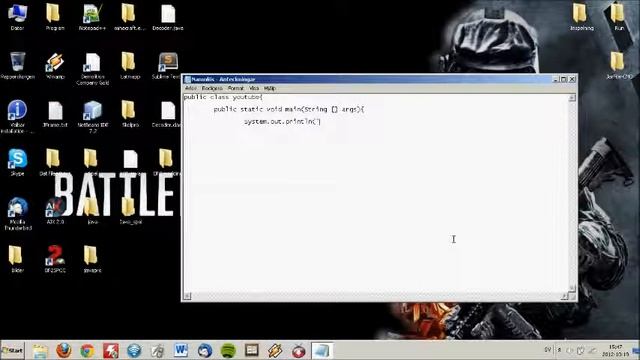Select the Decoder.java file icon
Screen dimensions: 640x360
(x=168, y=17)
